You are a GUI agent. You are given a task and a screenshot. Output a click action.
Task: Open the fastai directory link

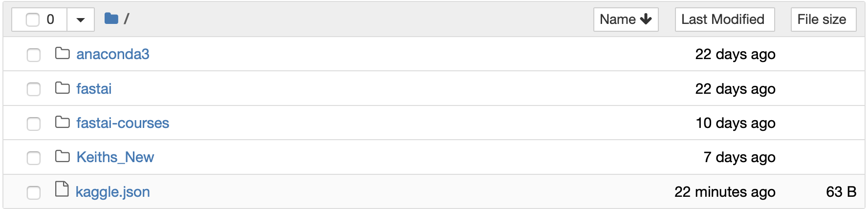[94, 89]
